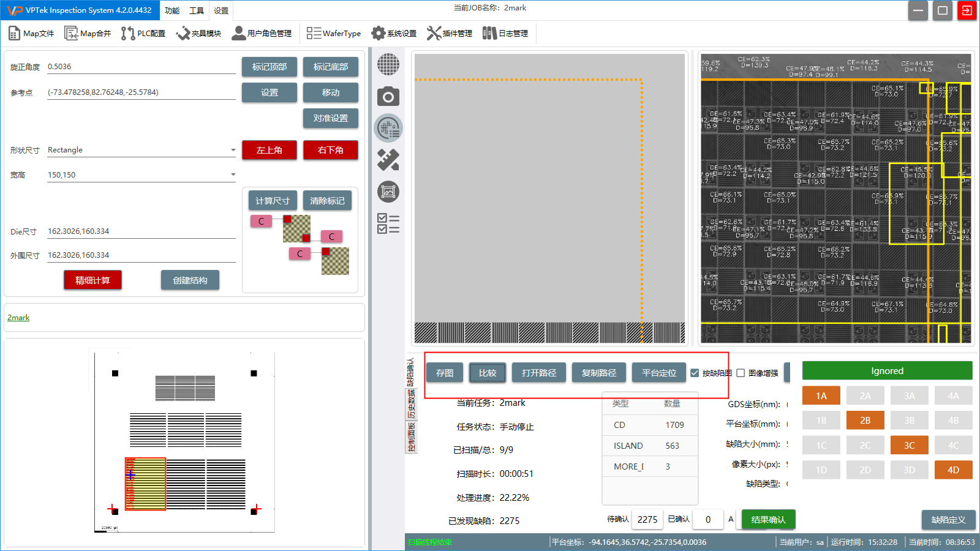
Task: Switch to the 历史数据 vertical tab
Action: (412, 404)
